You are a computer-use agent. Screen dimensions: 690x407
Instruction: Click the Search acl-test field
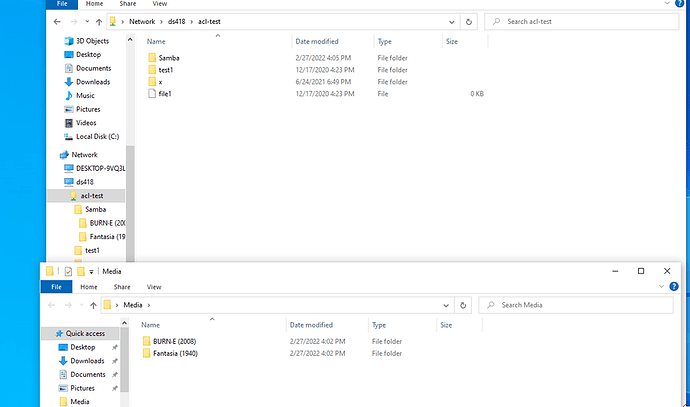click(x=582, y=22)
